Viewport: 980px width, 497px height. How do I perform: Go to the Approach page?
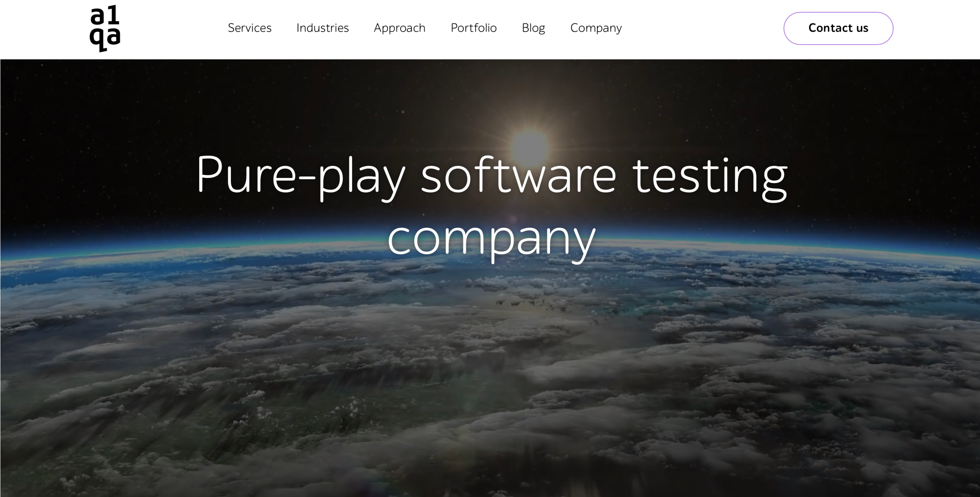click(399, 28)
